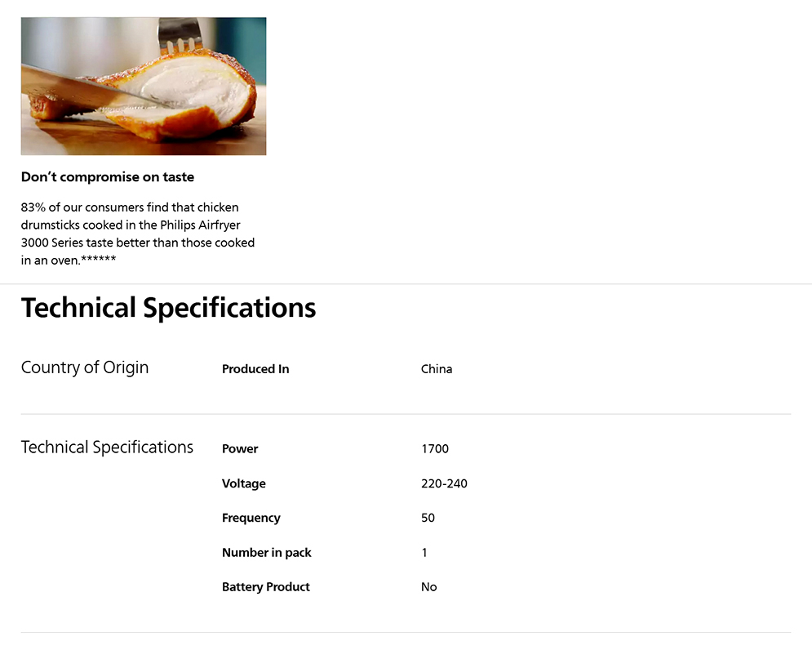Screen dimensions: 812x650
Task: Select the 'China' value
Action: 437,369
